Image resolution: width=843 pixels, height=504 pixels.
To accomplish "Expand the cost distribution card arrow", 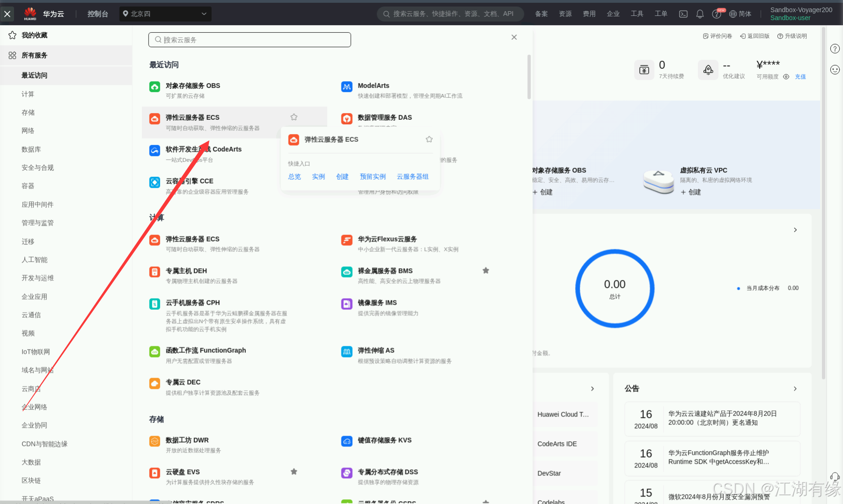I will [x=795, y=230].
